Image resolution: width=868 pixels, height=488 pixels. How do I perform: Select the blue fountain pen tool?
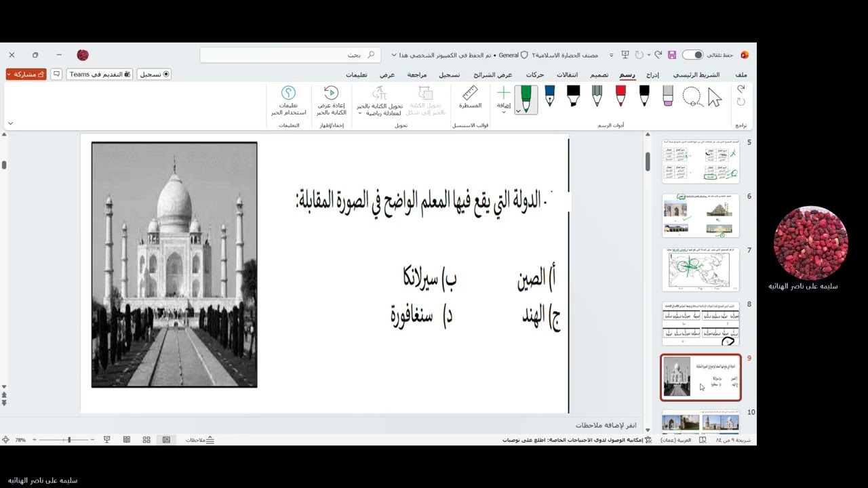[549, 96]
